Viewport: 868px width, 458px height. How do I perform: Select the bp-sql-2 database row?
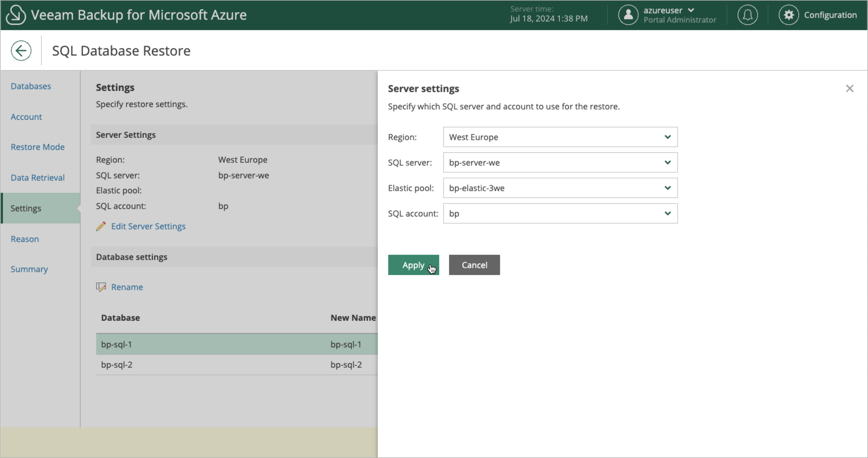[x=237, y=365]
